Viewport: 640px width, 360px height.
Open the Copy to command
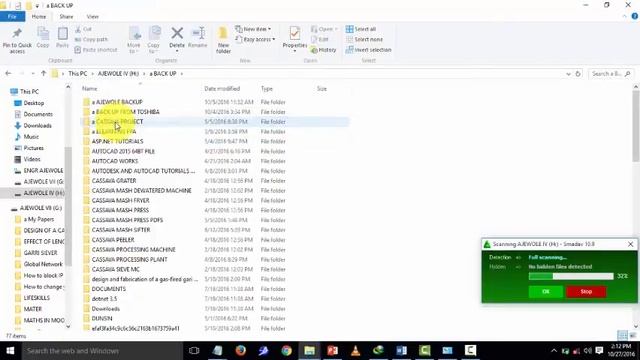coord(154,40)
